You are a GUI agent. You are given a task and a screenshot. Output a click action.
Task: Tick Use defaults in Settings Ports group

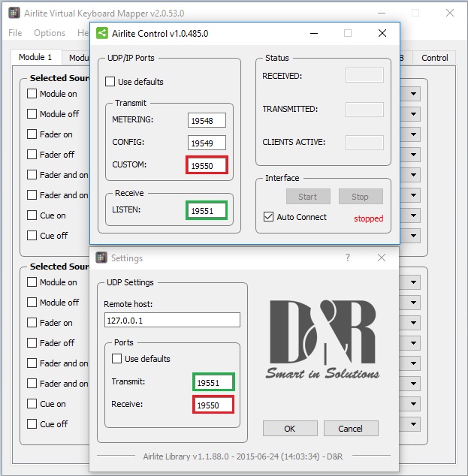point(117,359)
